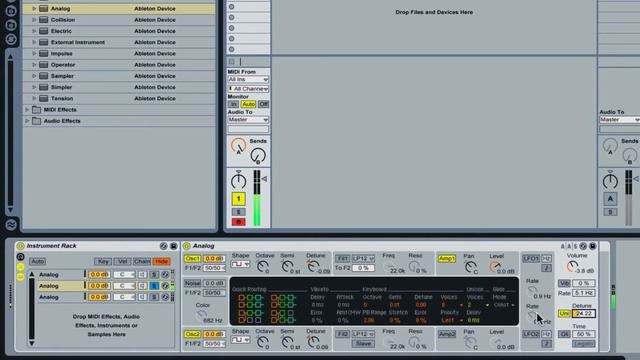Solo the first Analog chain
The width and height of the screenshot is (640, 360).
point(154,275)
